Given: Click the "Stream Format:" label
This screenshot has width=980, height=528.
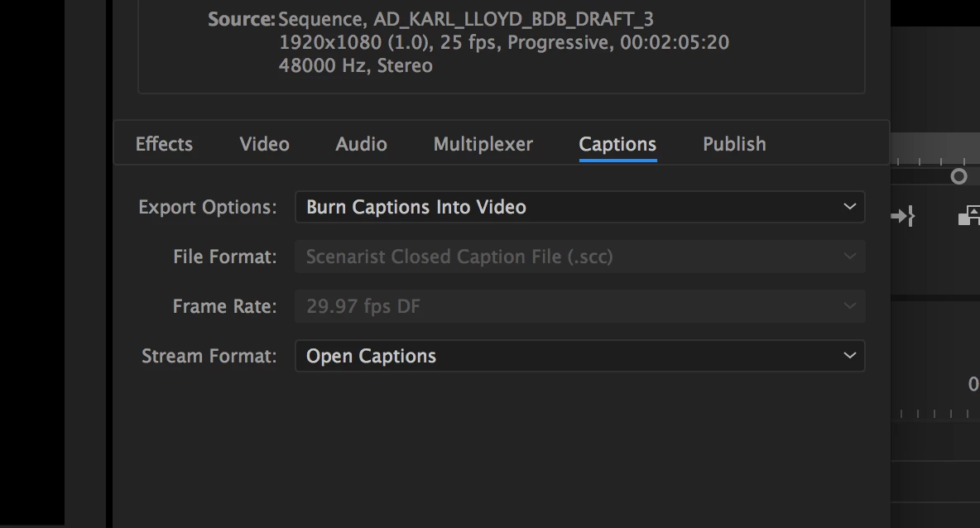Looking at the screenshot, I should [x=209, y=356].
